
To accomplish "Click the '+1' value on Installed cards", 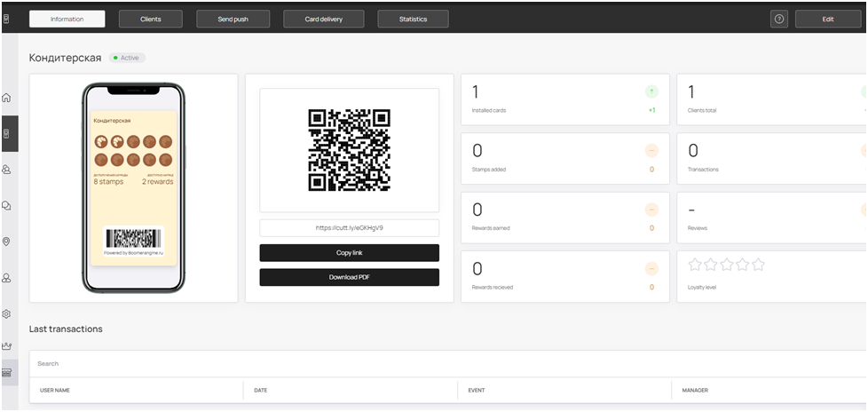I will point(652,110).
